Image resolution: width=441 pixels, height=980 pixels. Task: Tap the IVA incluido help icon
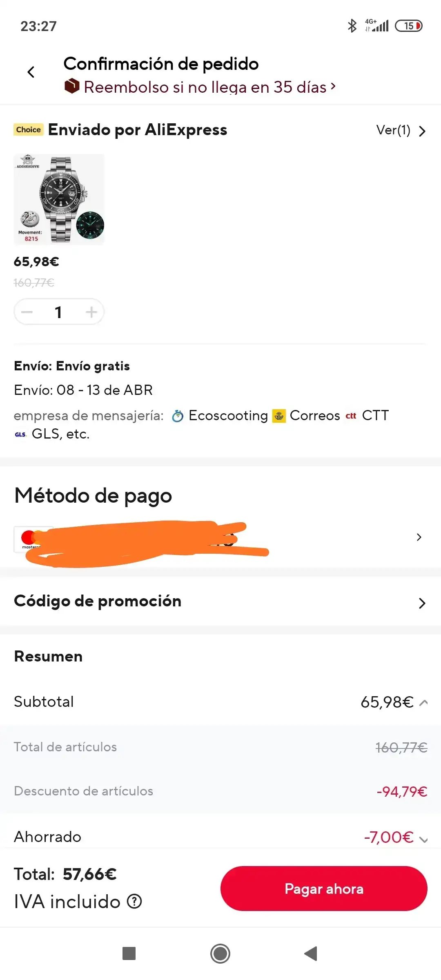tap(134, 901)
